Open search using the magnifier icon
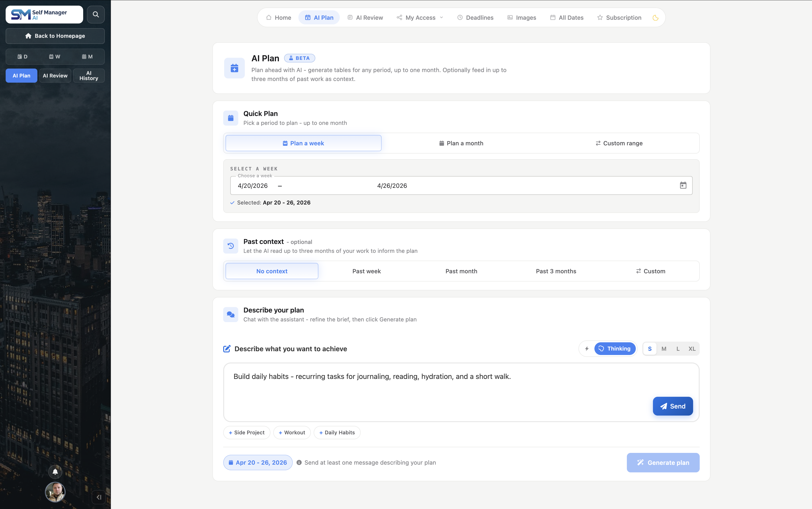The height and width of the screenshot is (509, 812). pos(96,14)
